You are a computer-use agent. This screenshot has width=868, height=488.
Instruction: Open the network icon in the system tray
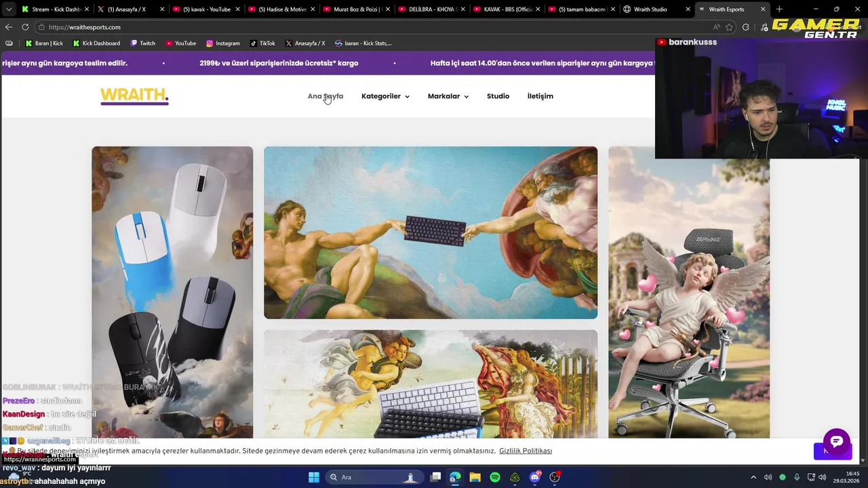point(811,477)
